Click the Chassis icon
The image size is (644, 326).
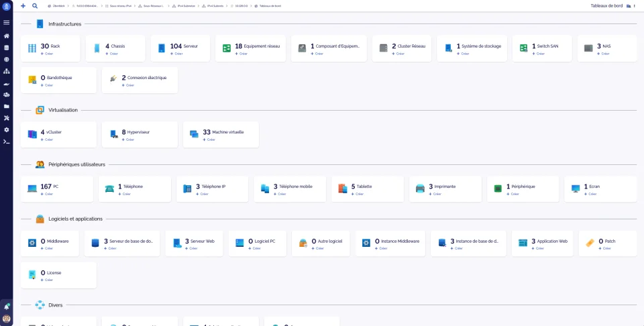(97, 48)
